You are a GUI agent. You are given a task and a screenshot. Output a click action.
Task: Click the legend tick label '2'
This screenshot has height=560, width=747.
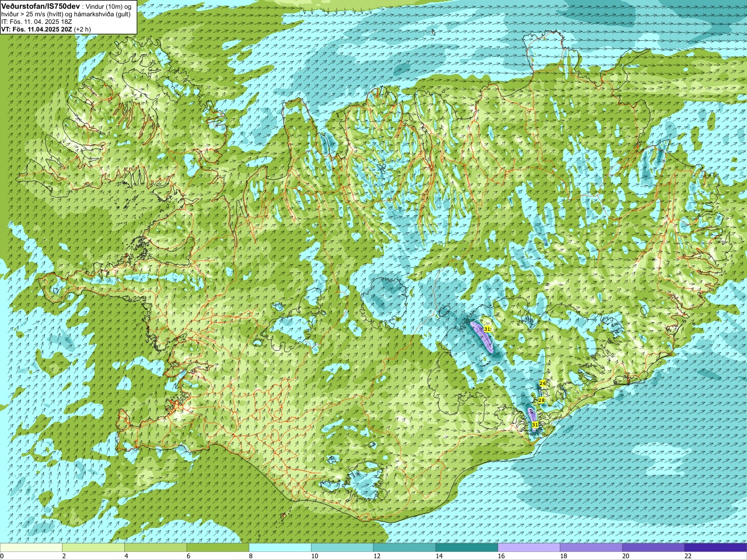click(64, 556)
